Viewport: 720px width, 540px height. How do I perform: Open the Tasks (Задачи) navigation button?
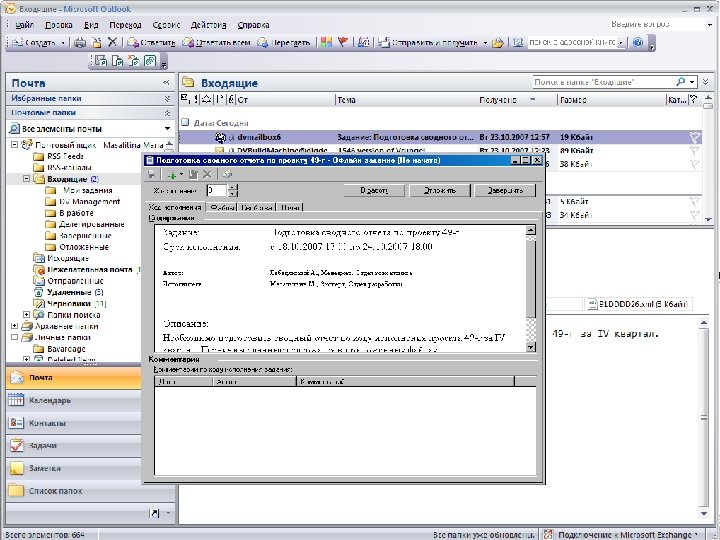coord(73,445)
